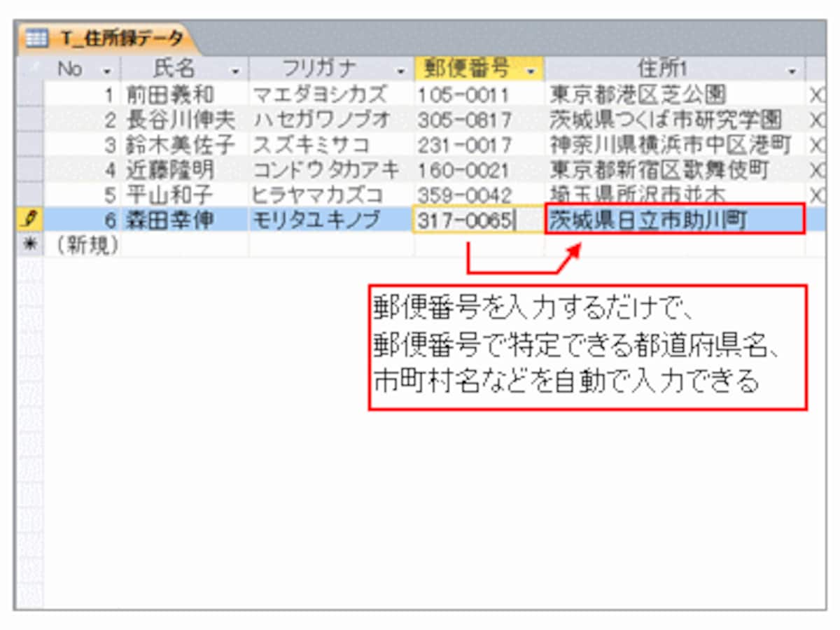This screenshot has height=630, width=840.
Task: Click address 神奈川県横浜市中区港町
Action: tap(675, 145)
